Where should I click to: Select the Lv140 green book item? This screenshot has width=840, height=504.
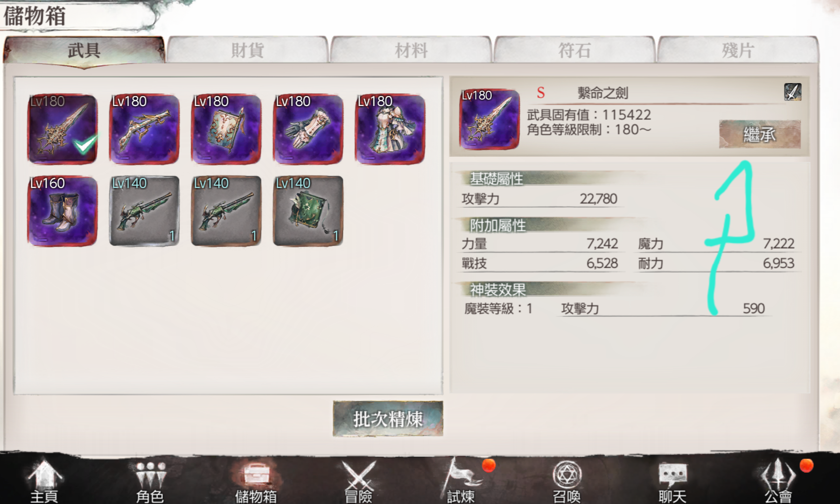click(x=308, y=211)
